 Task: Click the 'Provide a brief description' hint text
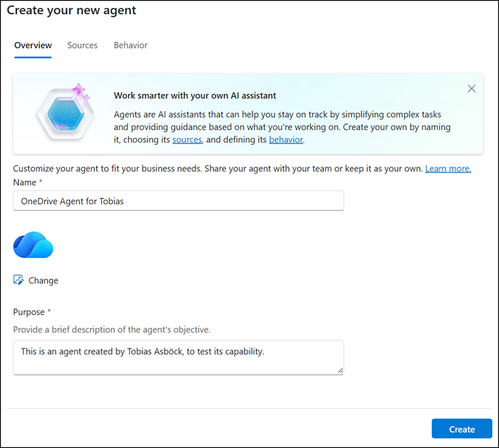tap(112, 330)
